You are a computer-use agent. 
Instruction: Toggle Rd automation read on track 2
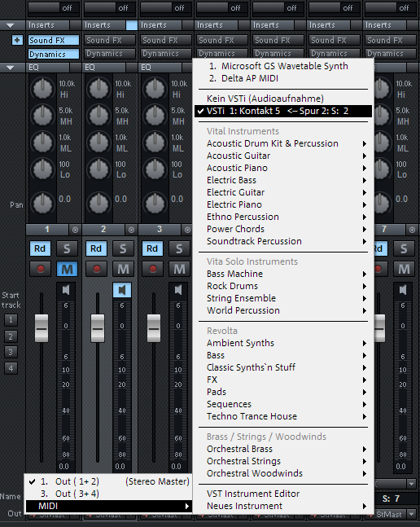coord(96,248)
